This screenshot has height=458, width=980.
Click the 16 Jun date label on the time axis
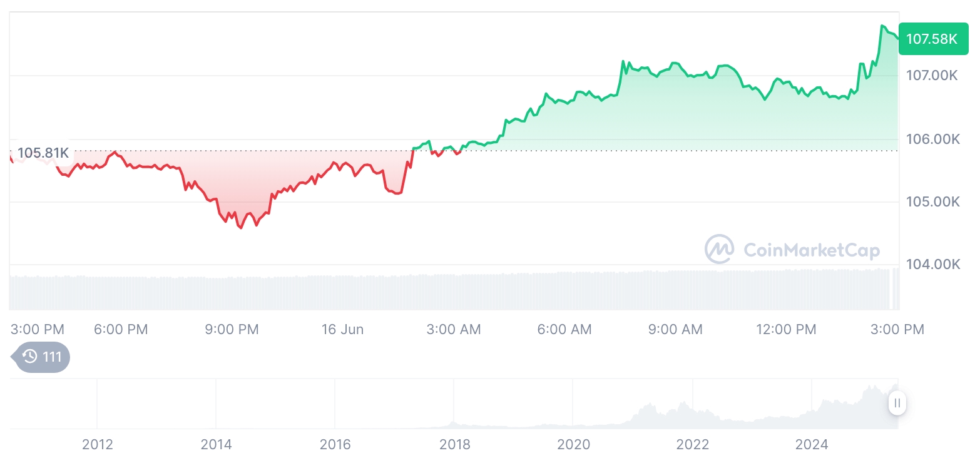(342, 330)
